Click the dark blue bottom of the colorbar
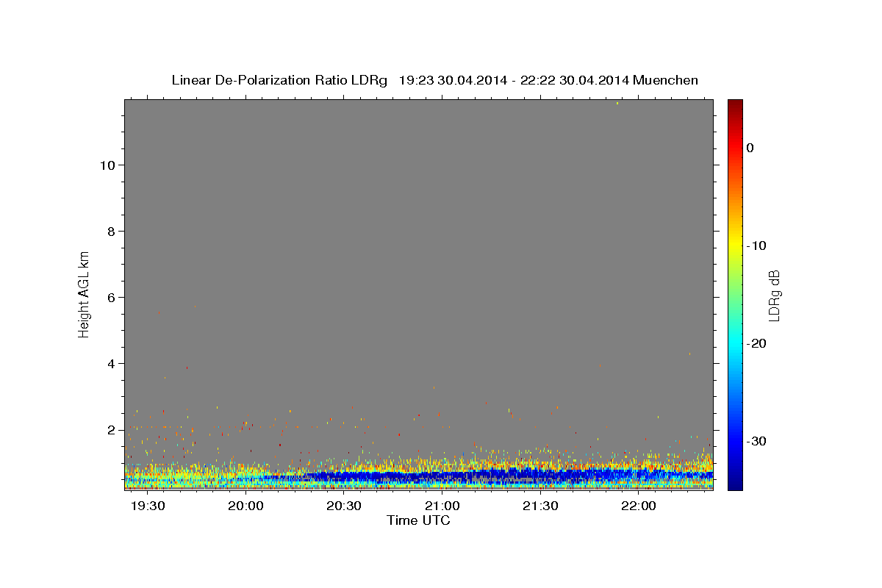The width and height of the screenshot is (882, 588). coord(735,484)
